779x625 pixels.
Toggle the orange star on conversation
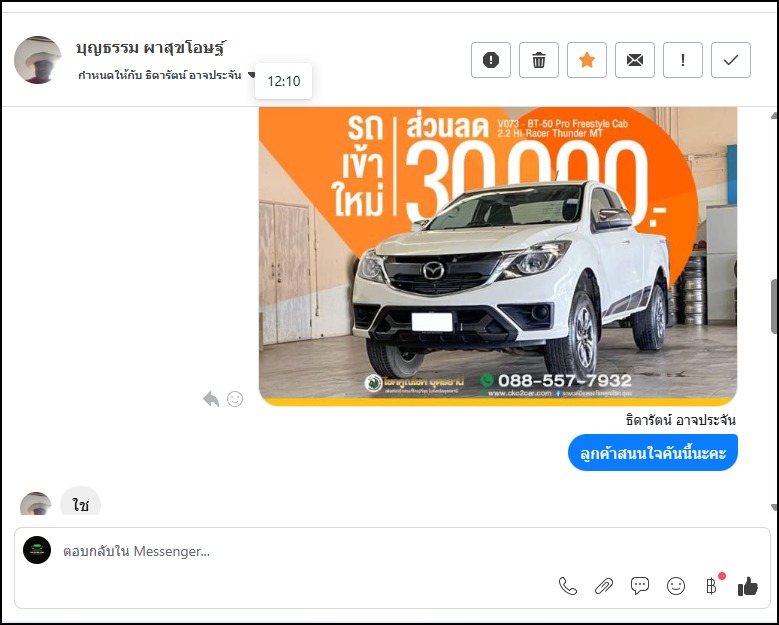[x=587, y=60]
